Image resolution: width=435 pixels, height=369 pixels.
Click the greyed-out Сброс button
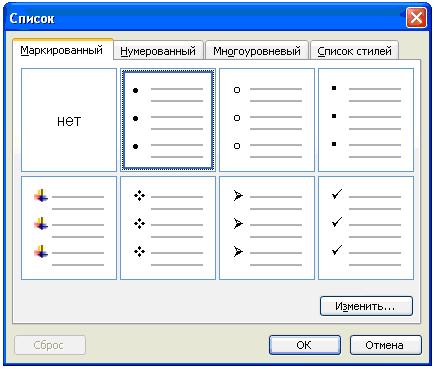coord(50,345)
